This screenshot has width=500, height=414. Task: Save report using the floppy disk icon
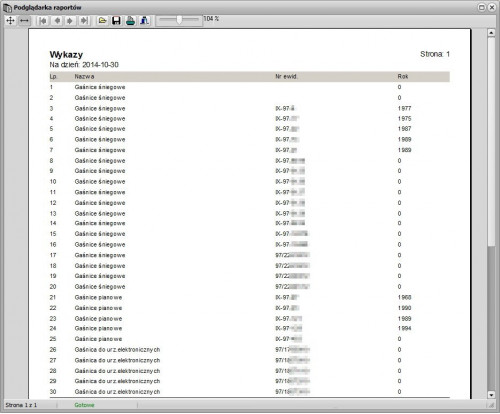coord(116,21)
